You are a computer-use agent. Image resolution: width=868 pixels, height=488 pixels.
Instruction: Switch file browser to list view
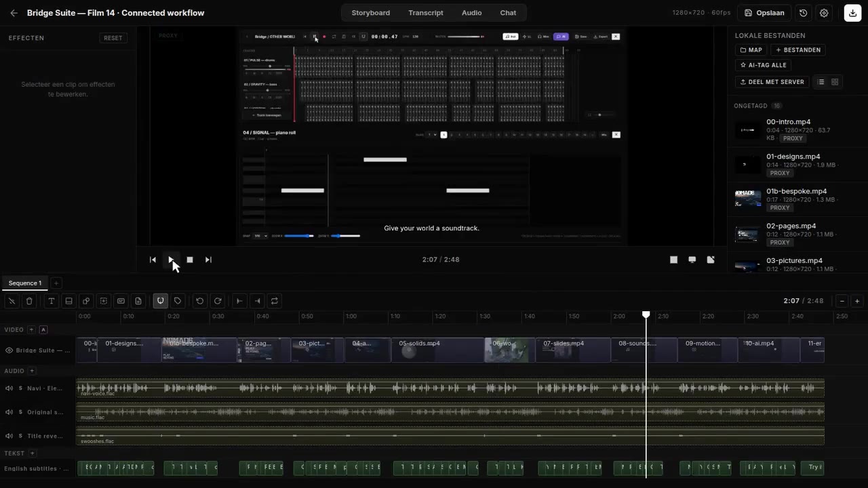[821, 82]
